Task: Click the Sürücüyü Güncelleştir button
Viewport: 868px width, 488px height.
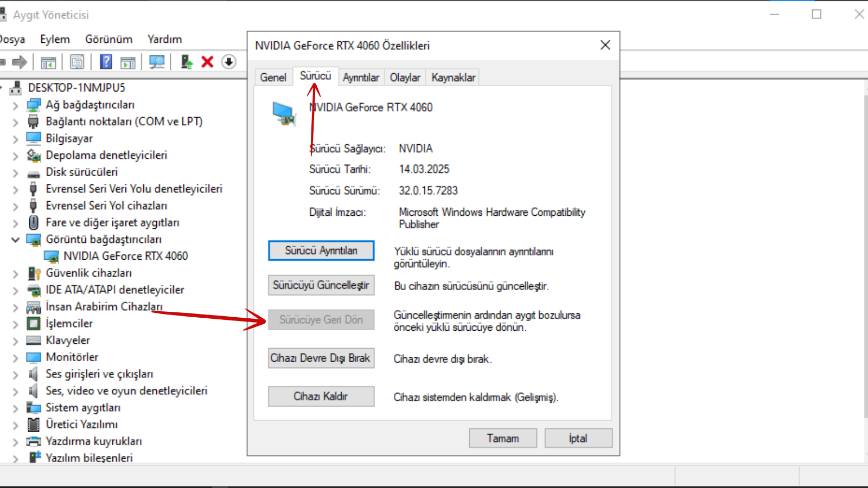Action: [x=321, y=285]
